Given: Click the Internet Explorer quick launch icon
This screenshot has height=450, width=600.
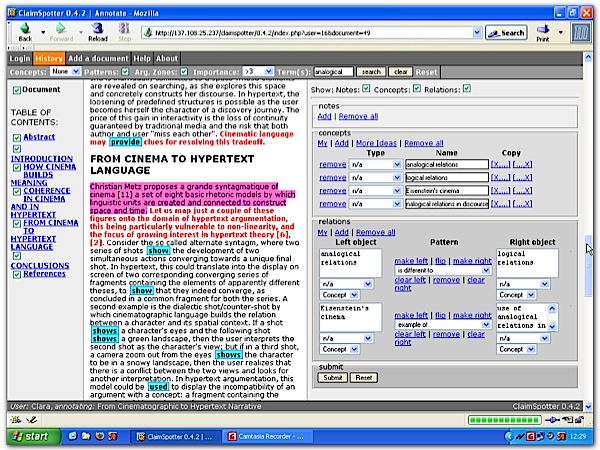Looking at the screenshot, I should pos(72,436).
